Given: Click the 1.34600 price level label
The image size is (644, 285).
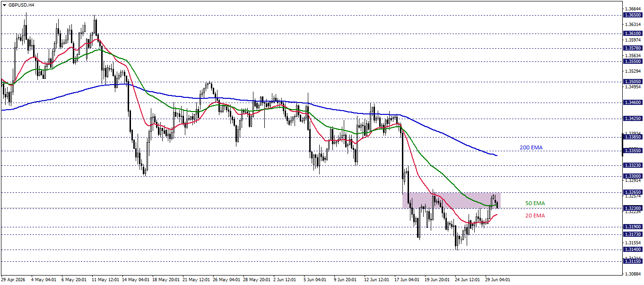Looking at the screenshot, I should pos(633,102).
